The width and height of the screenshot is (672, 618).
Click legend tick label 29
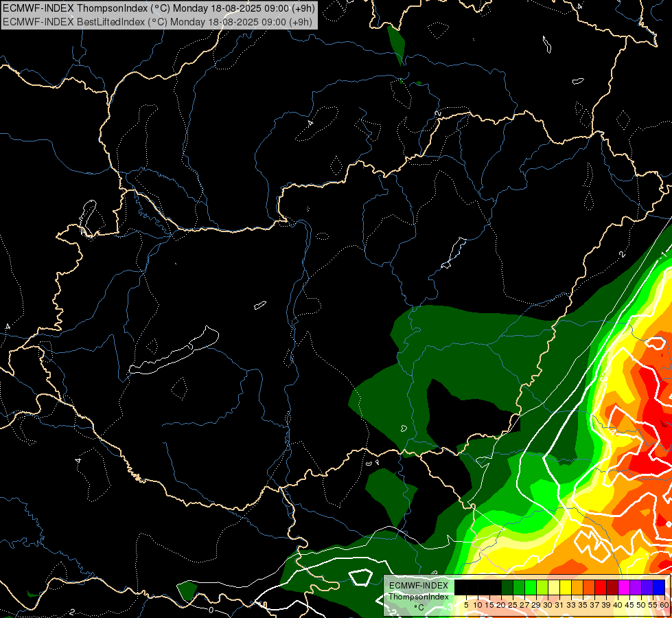[536, 605]
